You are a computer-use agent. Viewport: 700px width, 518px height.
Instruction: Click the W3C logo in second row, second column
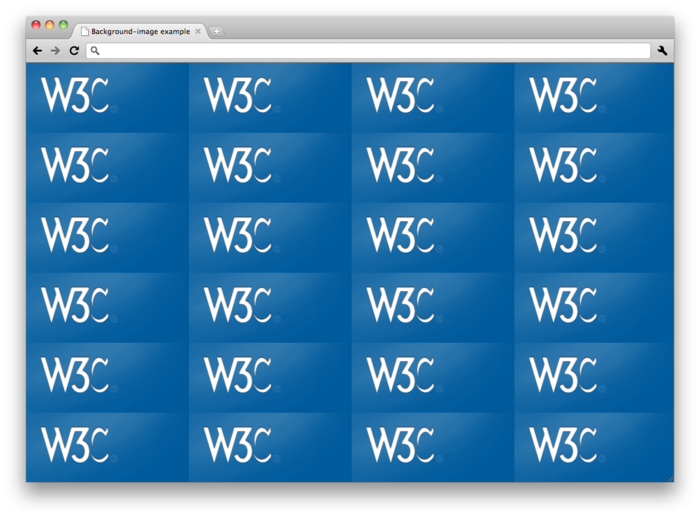click(238, 165)
